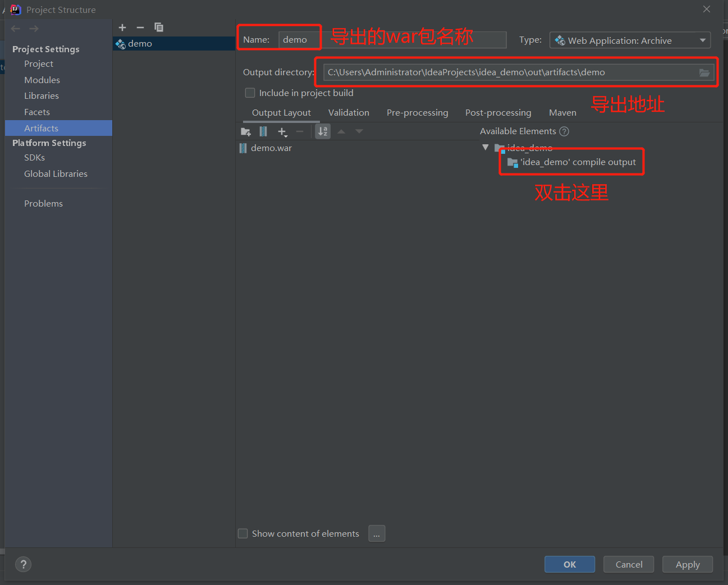728x585 pixels.
Task: Open the Problems section
Action: [43, 203]
